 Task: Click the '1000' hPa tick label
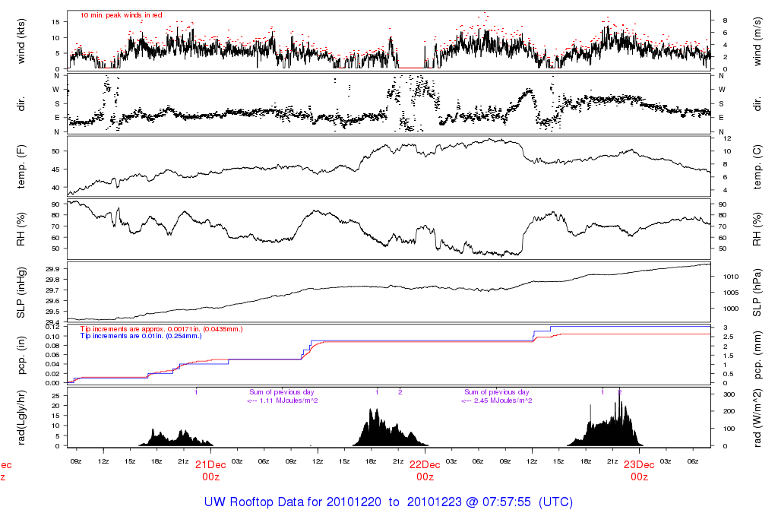pyautogui.click(x=732, y=309)
